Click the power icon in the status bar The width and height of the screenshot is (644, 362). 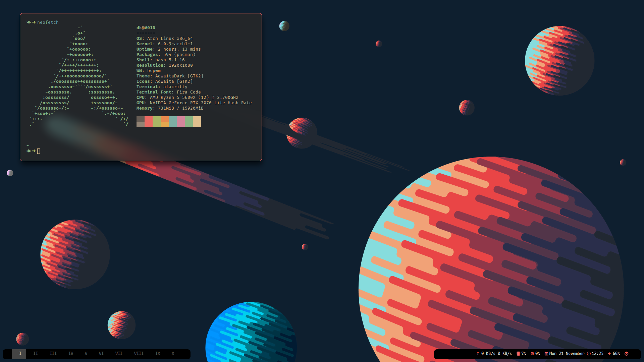pos(626,354)
